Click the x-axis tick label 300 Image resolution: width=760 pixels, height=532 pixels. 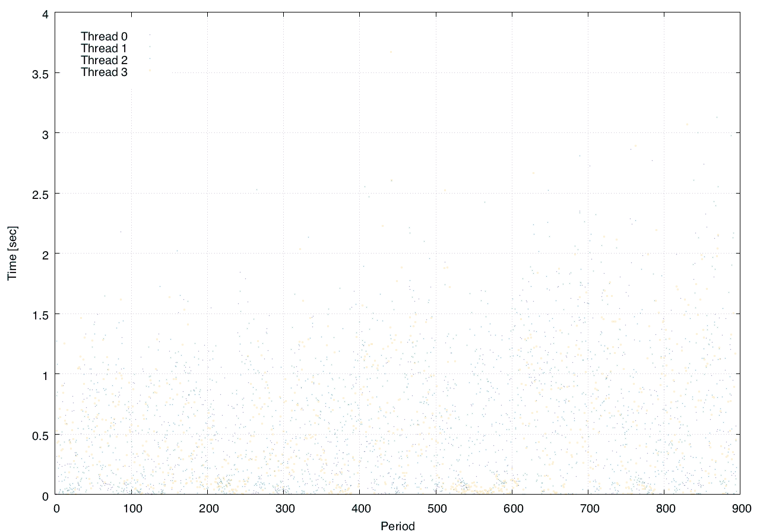[x=284, y=508]
